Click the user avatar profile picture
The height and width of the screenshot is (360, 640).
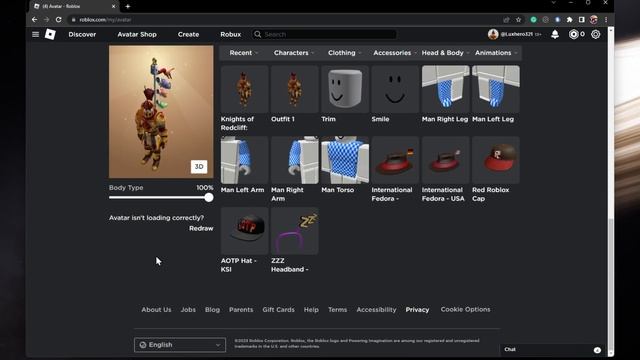pos(493,34)
